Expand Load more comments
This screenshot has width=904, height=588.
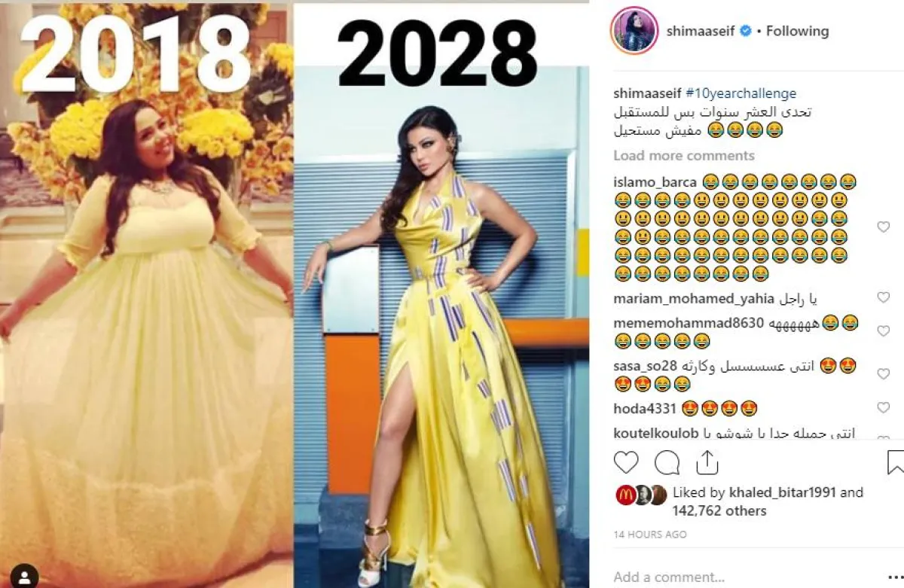683,155
